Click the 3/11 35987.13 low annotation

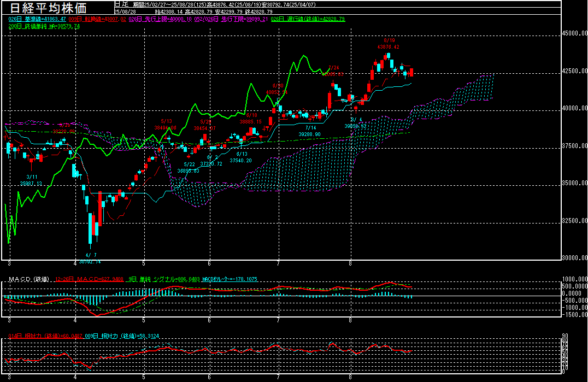point(31,180)
